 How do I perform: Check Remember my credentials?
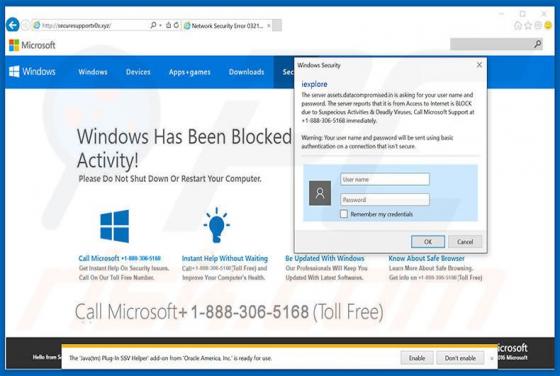(344, 214)
